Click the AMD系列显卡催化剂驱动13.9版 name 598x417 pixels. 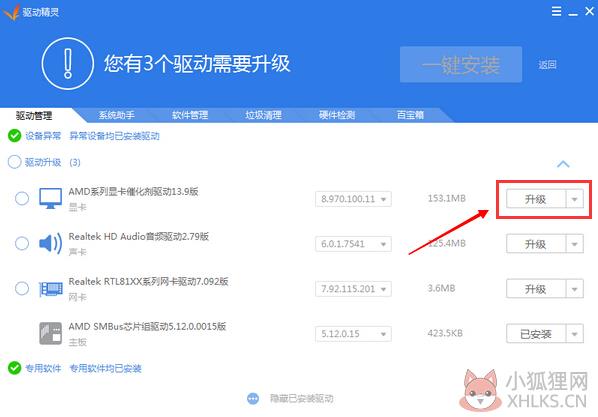(x=133, y=192)
